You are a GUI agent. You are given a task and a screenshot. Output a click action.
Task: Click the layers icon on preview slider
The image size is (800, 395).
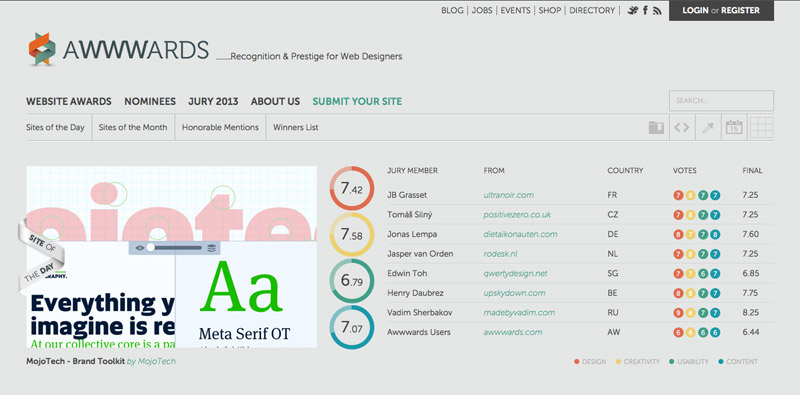point(212,248)
